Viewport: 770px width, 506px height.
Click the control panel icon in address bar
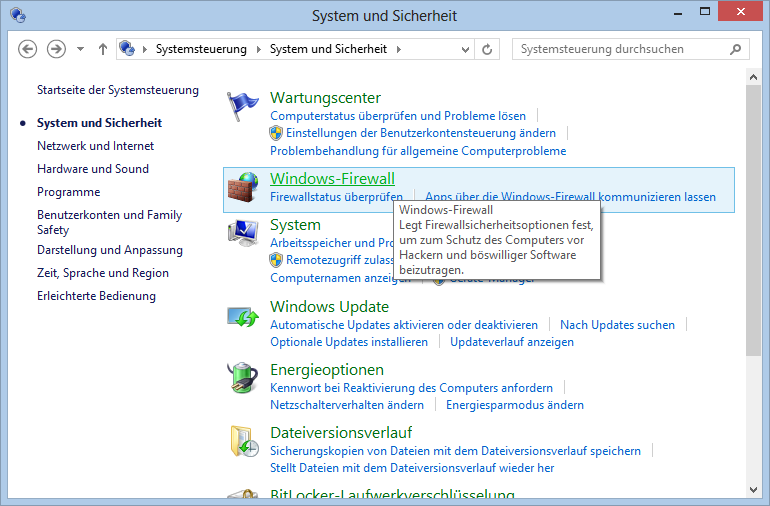pyautogui.click(x=127, y=49)
